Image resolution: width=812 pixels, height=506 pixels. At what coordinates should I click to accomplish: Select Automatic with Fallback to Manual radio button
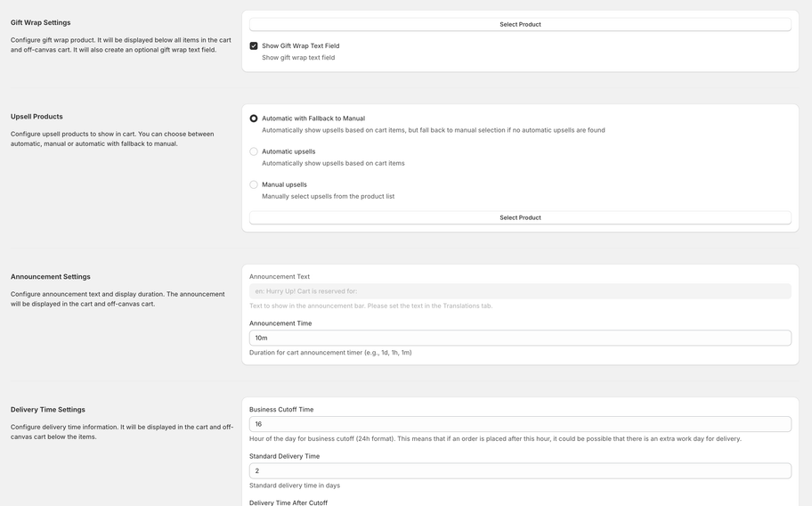point(254,118)
